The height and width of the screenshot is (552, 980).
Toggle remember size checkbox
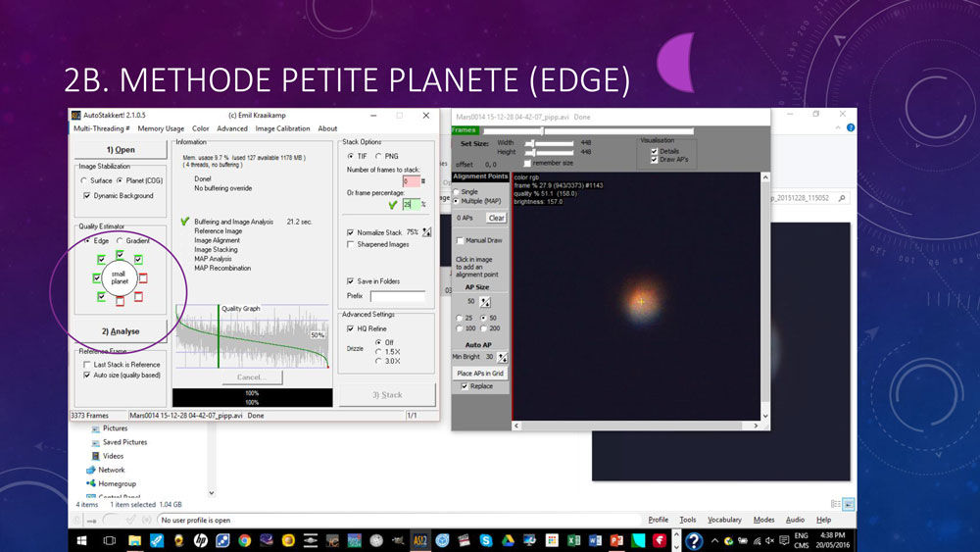527,163
